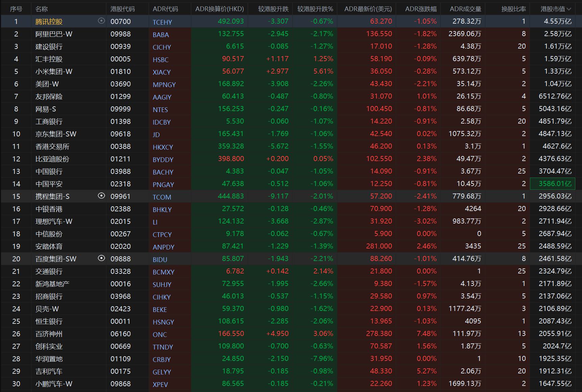Sort by the 序号 column header

(x=16, y=9)
